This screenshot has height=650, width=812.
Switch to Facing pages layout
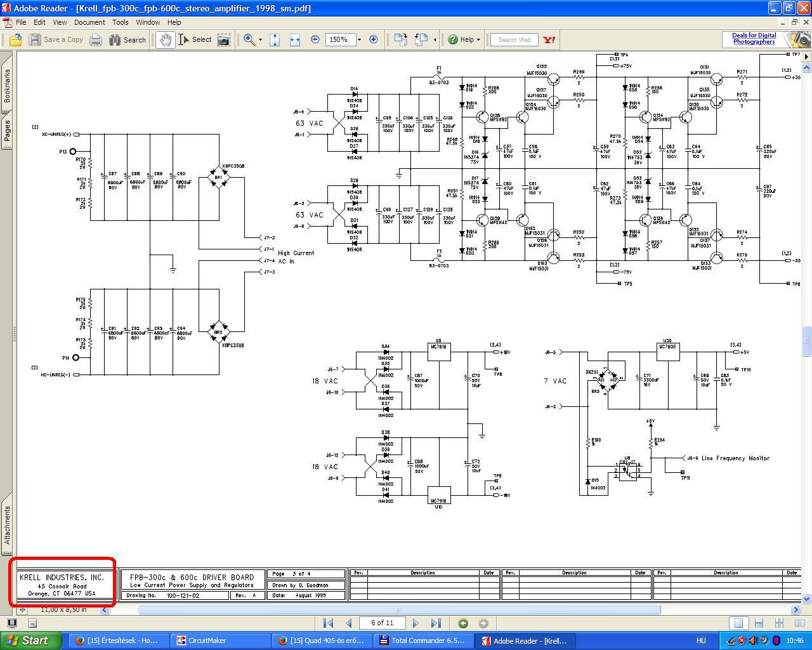click(799, 623)
